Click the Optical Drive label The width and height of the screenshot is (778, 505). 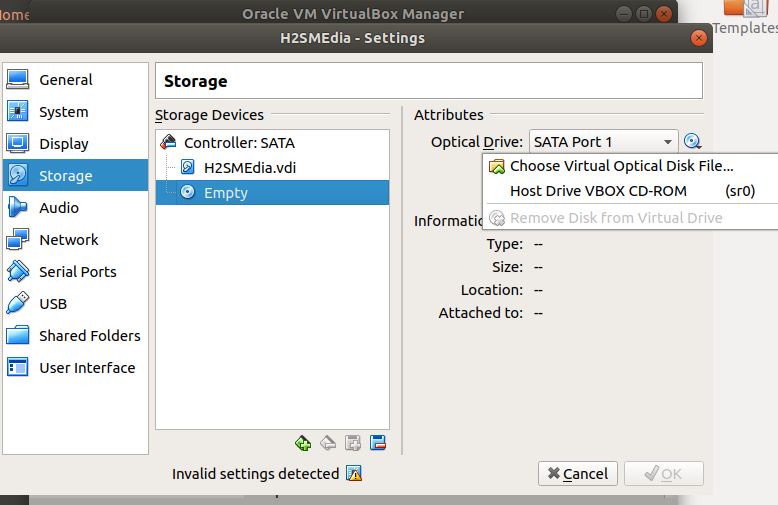[x=476, y=142]
